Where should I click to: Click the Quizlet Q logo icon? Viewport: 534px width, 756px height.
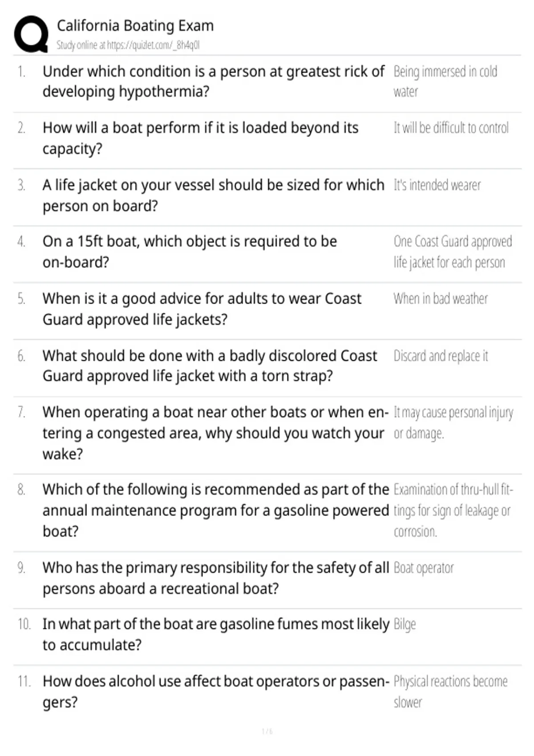click(x=31, y=34)
